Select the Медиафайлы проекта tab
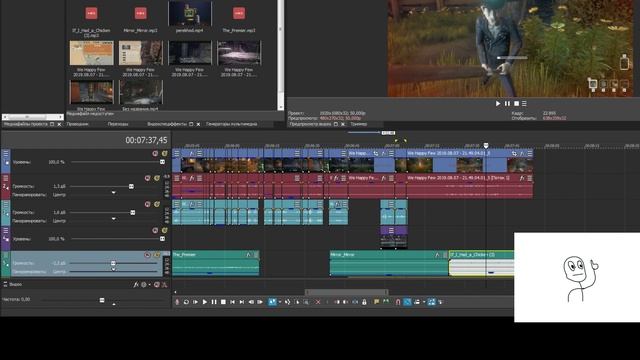 (x=26, y=124)
